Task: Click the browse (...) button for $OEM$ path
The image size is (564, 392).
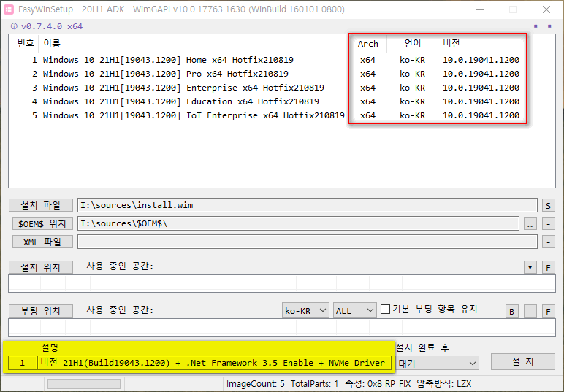Action: pyautogui.click(x=530, y=224)
